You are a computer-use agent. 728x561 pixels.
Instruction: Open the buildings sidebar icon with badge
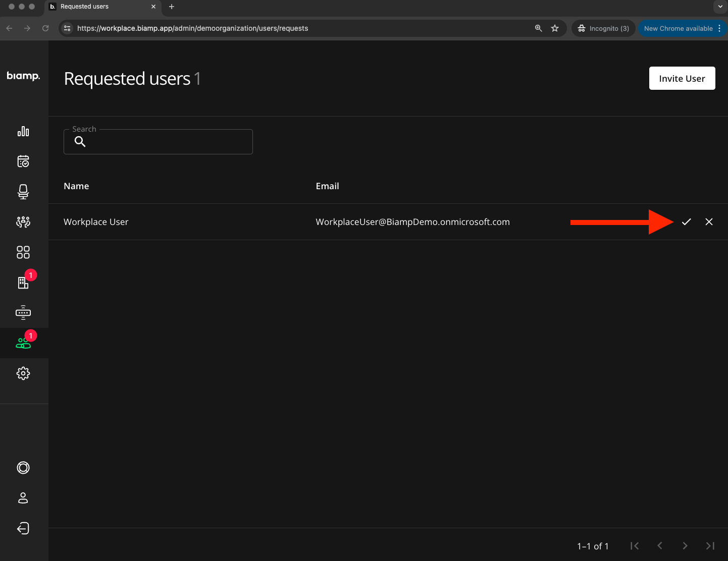pyautogui.click(x=23, y=283)
